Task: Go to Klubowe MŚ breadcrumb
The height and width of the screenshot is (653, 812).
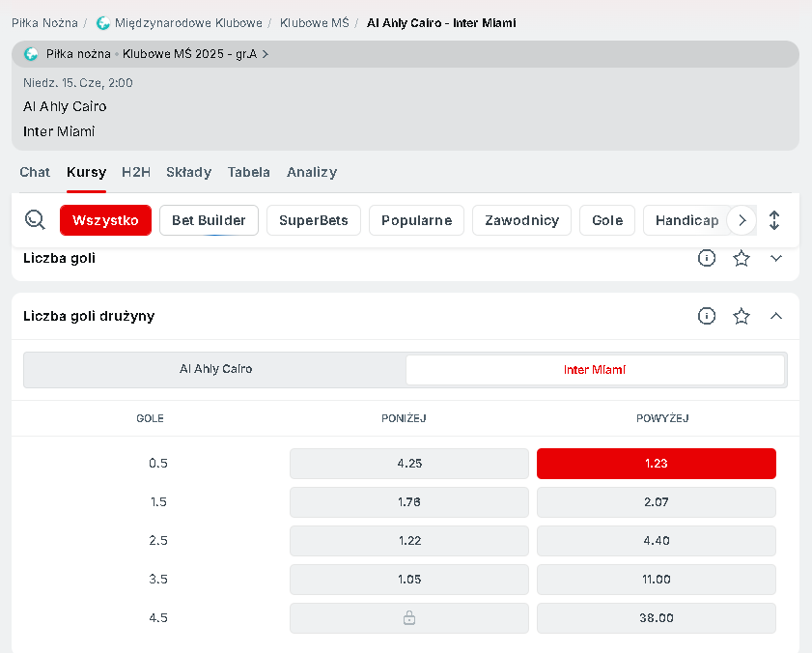Action: click(315, 23)
